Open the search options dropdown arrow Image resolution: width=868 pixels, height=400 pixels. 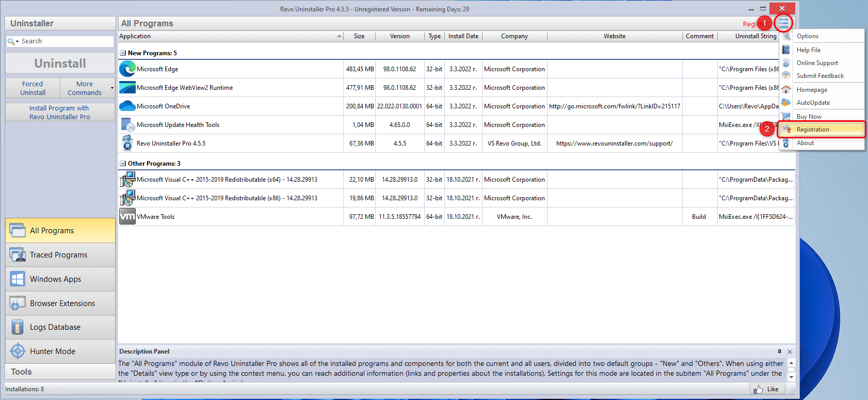(17, 42)
